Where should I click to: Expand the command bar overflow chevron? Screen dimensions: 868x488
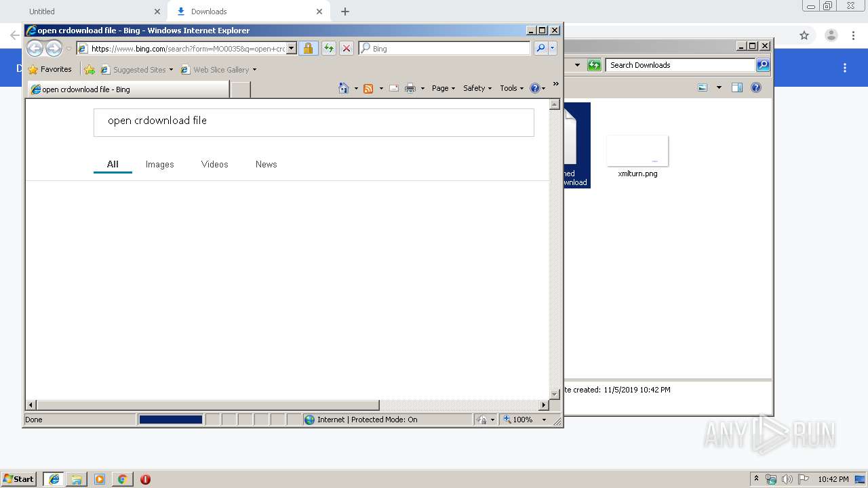coord(556,84)
